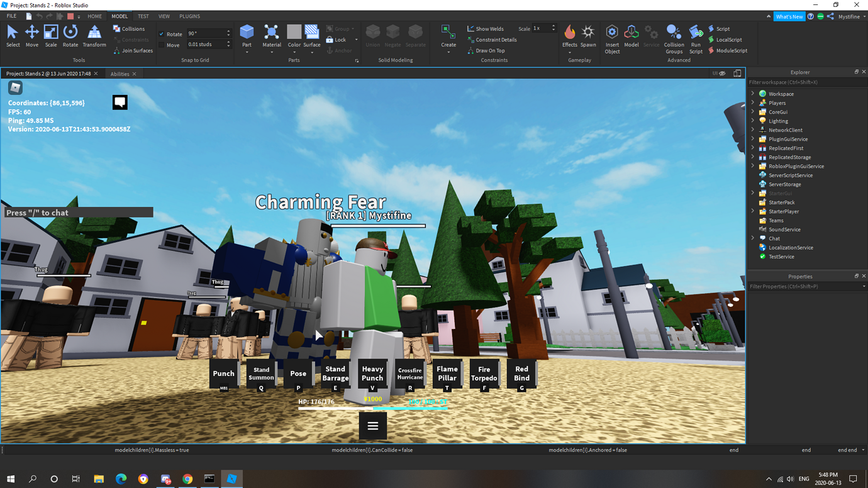Insert a new Part
Image resolution: width=868 pixels, height=488 pixels.
click(247, 36)
